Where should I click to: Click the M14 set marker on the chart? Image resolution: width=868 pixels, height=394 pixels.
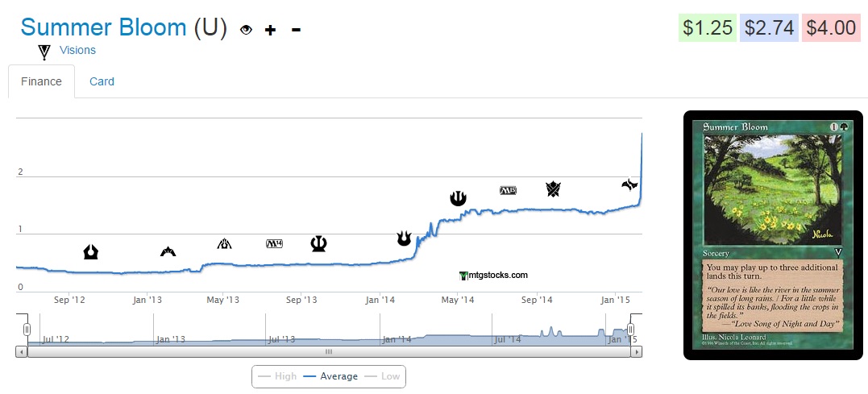pyautogui.click(x=275, y=243)
